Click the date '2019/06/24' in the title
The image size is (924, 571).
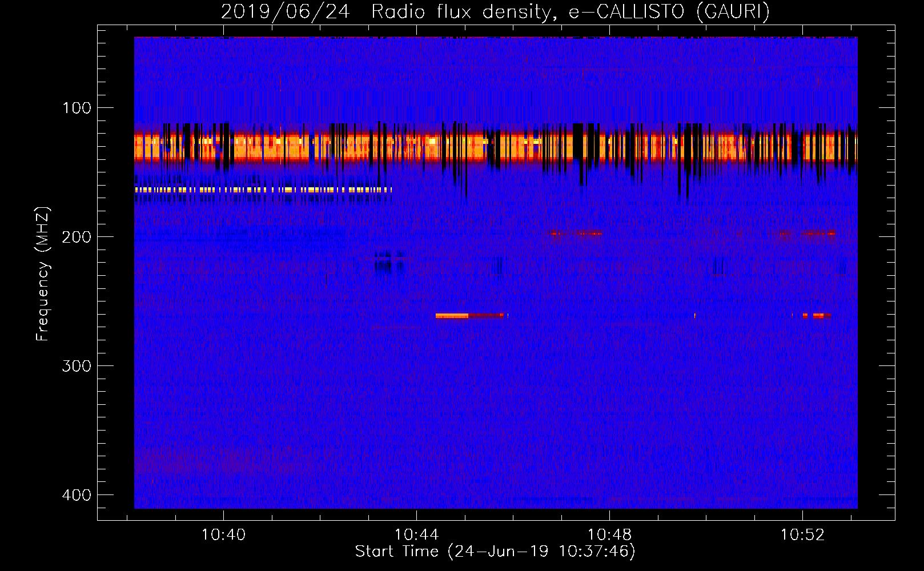pyautogui.click(x=285, y=11)
